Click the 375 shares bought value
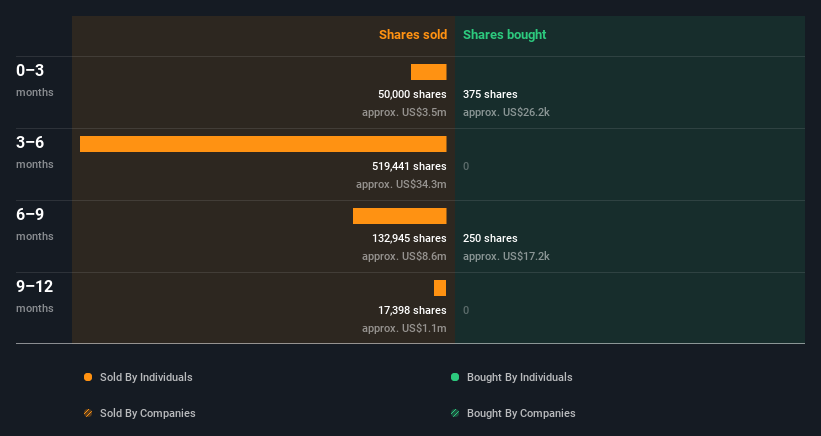This screenshot has height=436, width=821. (490, 94)
